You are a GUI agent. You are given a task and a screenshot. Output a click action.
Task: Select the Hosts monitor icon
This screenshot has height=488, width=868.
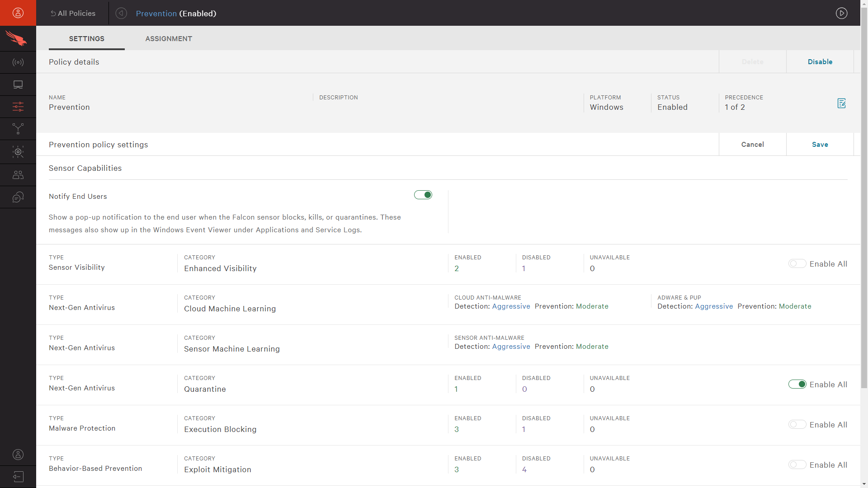(x=18, y=84)
